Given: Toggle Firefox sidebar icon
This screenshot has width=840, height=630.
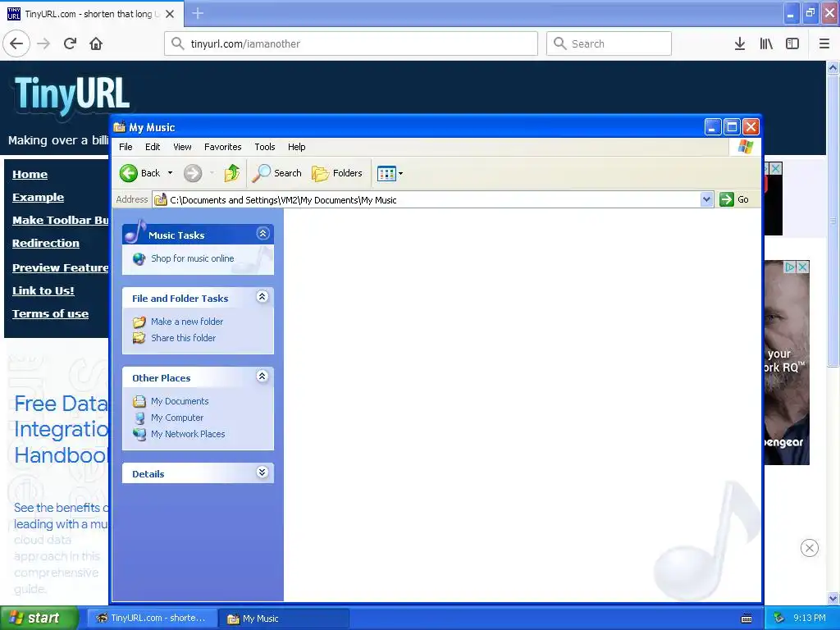Looking at the screenshot, I should click(x=792, y=43).
